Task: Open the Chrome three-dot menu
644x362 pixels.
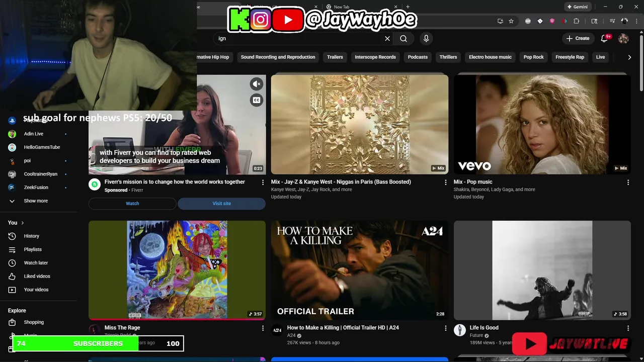Action: tap(637, 21)
